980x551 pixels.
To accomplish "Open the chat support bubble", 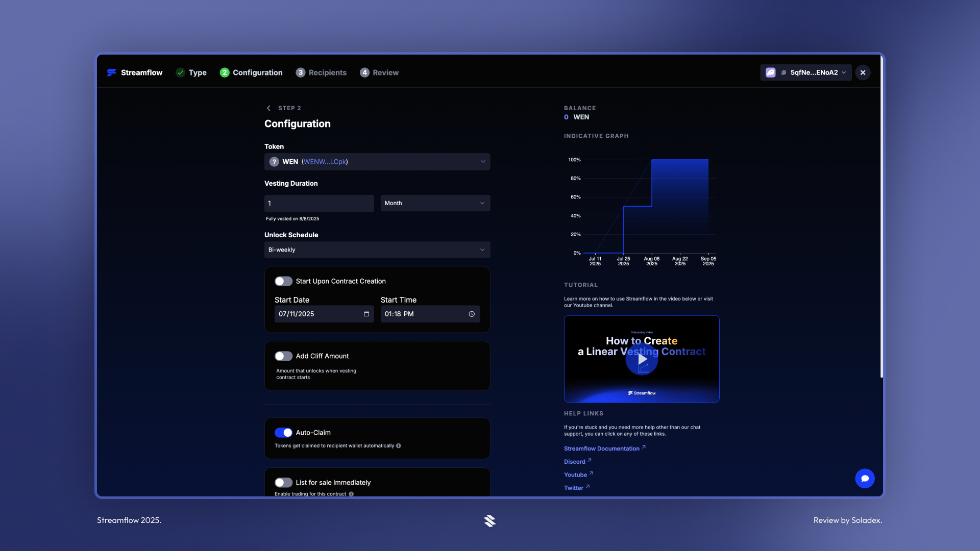I will [865, 479].
